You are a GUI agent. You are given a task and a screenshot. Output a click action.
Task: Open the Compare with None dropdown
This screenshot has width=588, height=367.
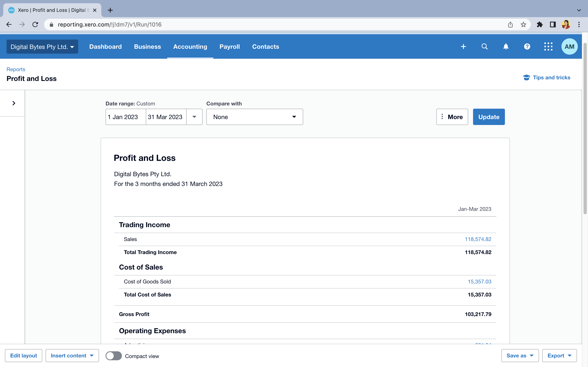coord(254,117)
